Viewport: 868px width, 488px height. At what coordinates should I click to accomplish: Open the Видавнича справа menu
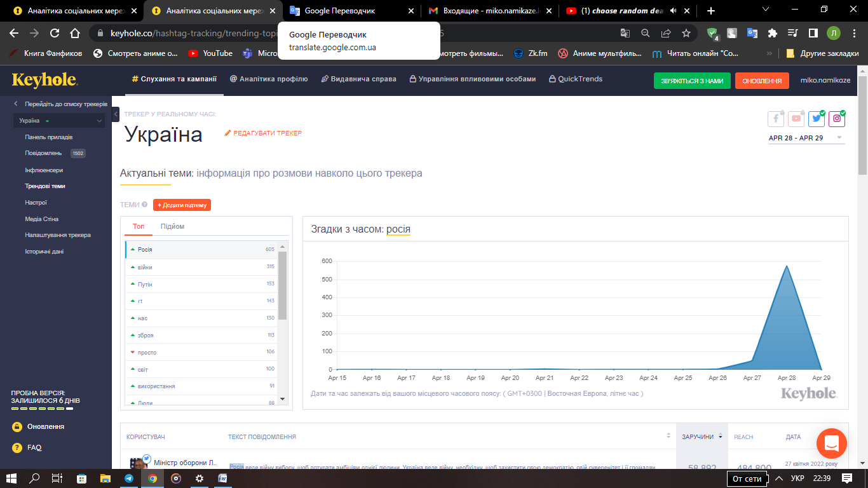pyautogui.click(x=359, y=79)
